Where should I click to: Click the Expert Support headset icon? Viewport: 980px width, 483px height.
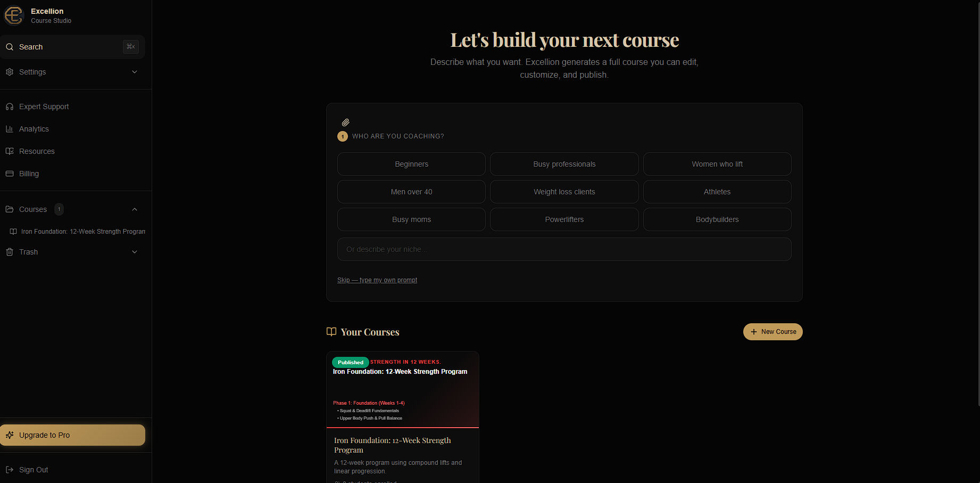point(10,107)
